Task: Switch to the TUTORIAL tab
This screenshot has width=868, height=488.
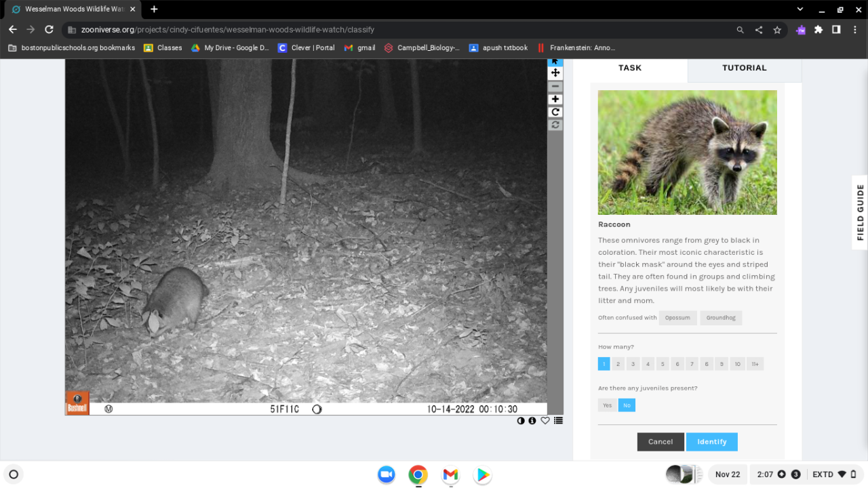Action: (x=745, y=68)
